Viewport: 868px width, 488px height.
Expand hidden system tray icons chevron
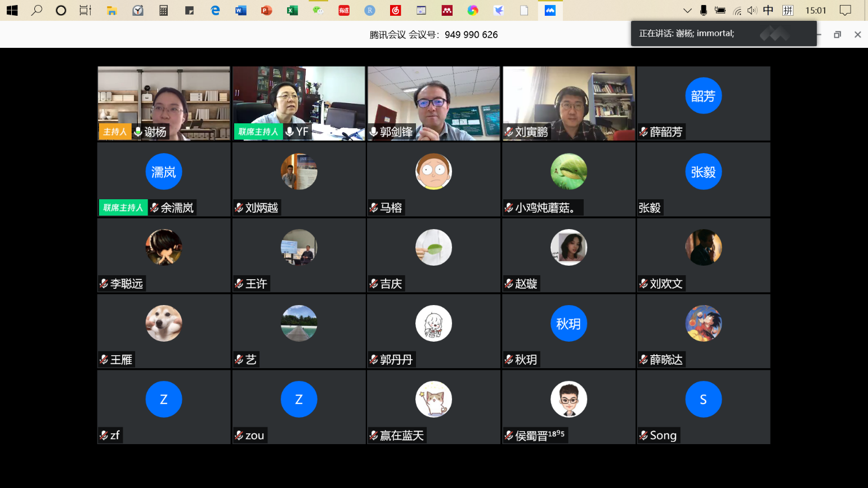687,10
